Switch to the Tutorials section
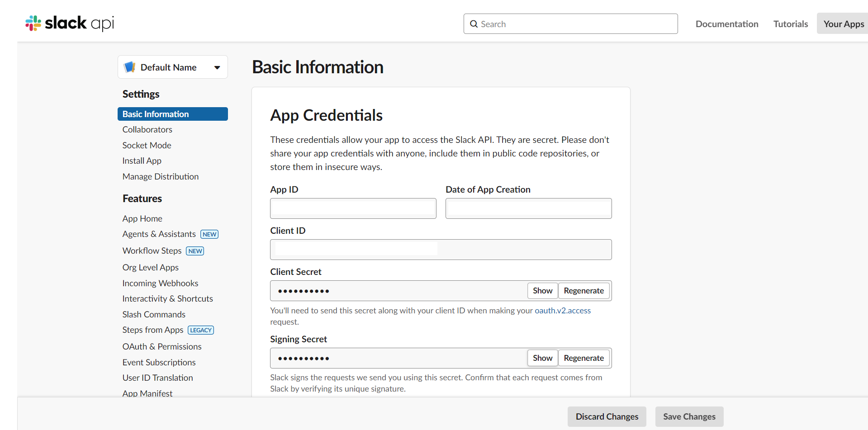Viewport: 868px width, 430px height. pyautogui.click(x=790, y=24)
